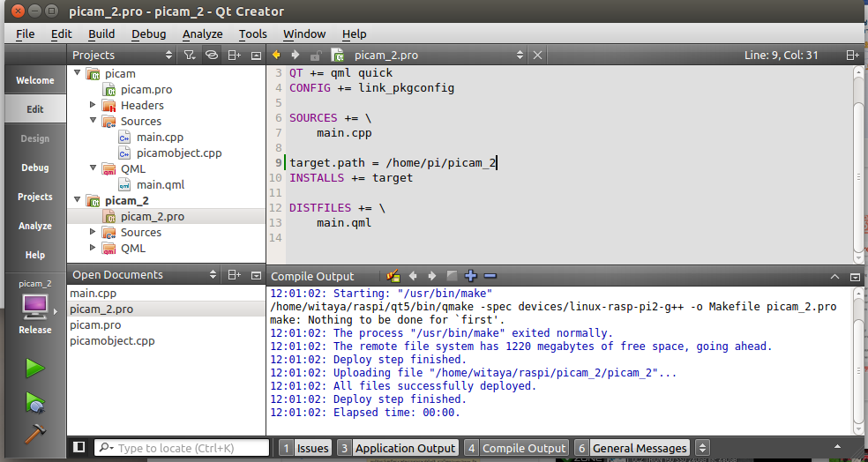Open the Issues output pane
This screenshot has width=868, height=462.
[x=304, y=448]
